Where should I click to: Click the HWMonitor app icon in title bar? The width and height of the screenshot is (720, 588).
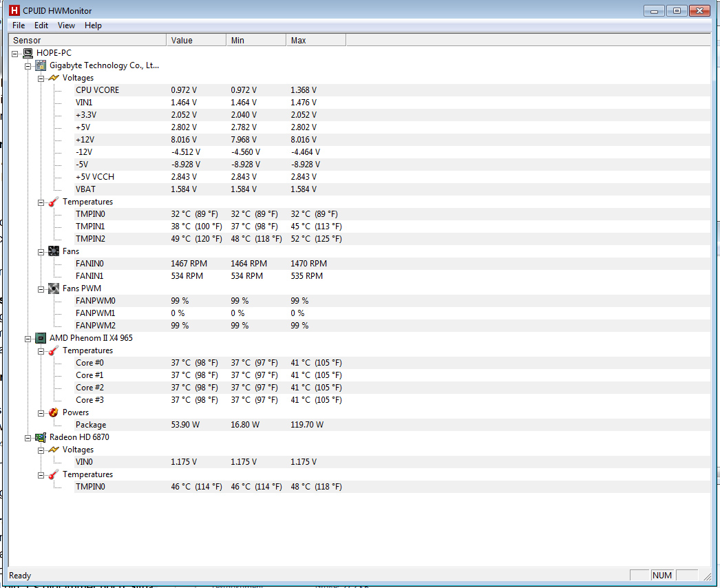(x=14, y=10)
